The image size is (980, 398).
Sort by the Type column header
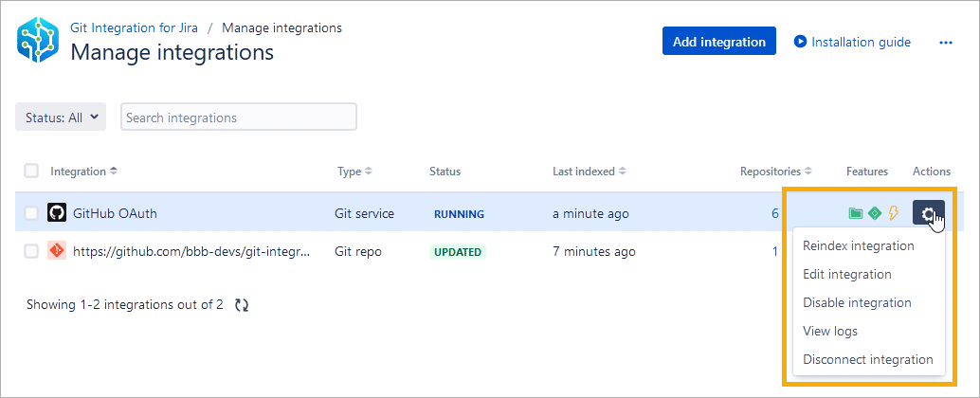tap(354, 172)
